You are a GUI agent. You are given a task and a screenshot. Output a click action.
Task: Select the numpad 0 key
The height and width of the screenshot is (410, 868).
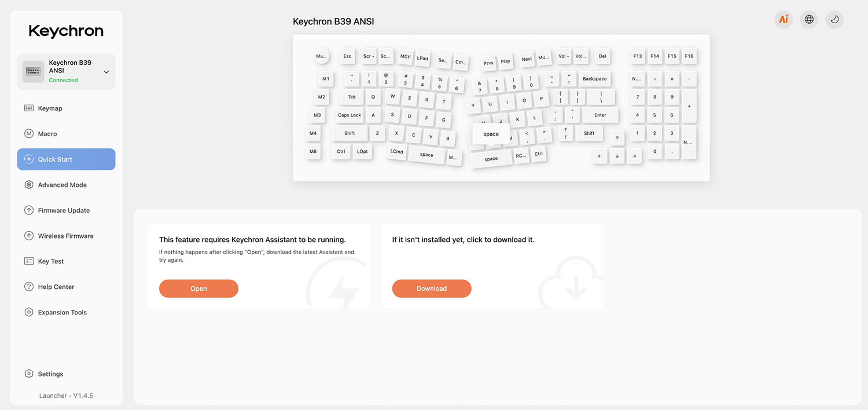click(x=654, y=151)
